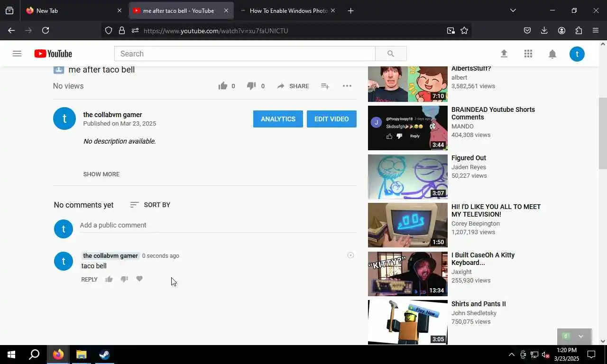Heart the taco bell comment
The width and height of the screenshot is (607, 364).
pyautogui.click(x=139, y=279)
